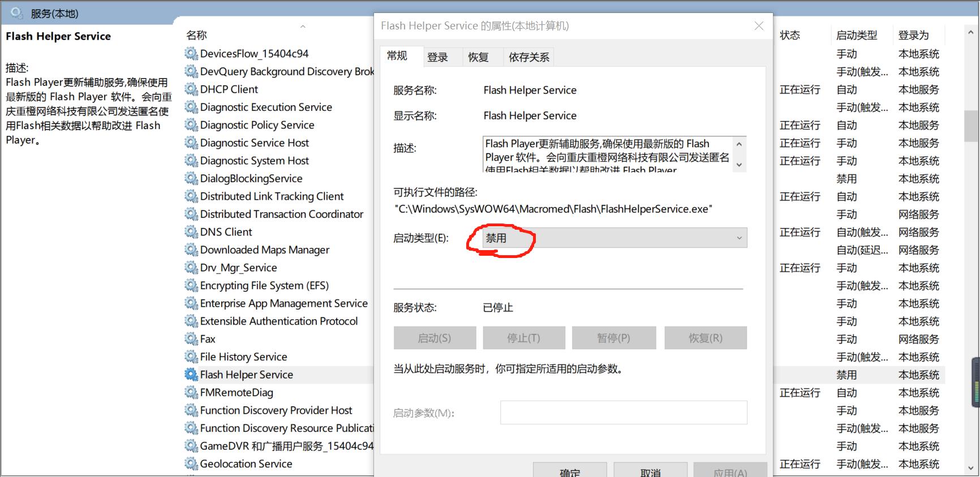The image size is (980, 477).
Task: Click the gear icon beside Distributed Transaction Coordinator
Action: (191, 214)
